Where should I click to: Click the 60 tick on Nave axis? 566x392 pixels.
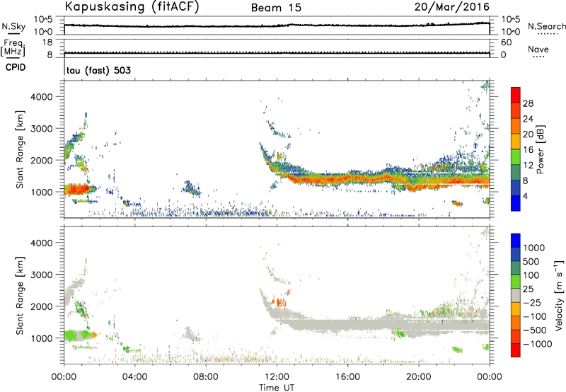pyautogui.click(x=506, y=42)
